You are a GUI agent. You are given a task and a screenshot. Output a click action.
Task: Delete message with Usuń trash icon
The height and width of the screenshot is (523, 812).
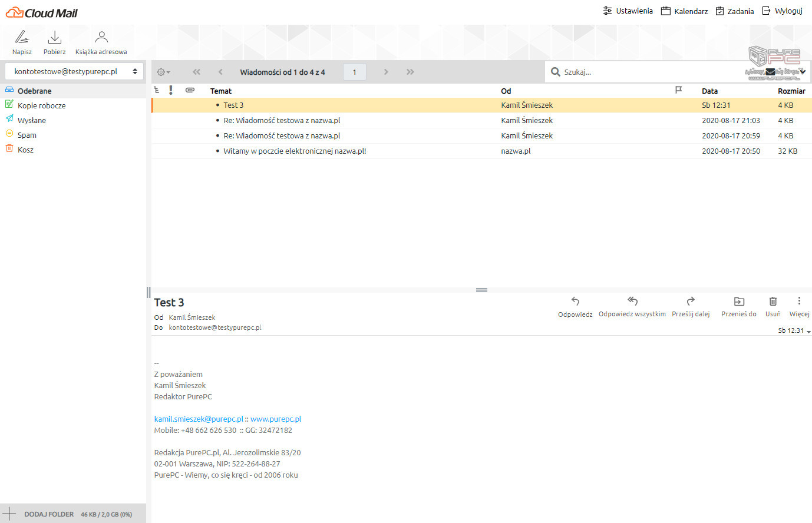tap(773, 302)
